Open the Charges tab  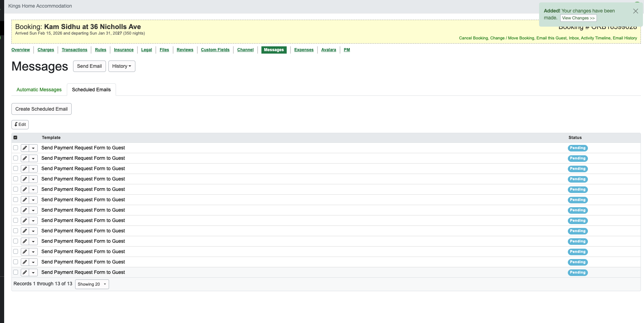point(46,50)
